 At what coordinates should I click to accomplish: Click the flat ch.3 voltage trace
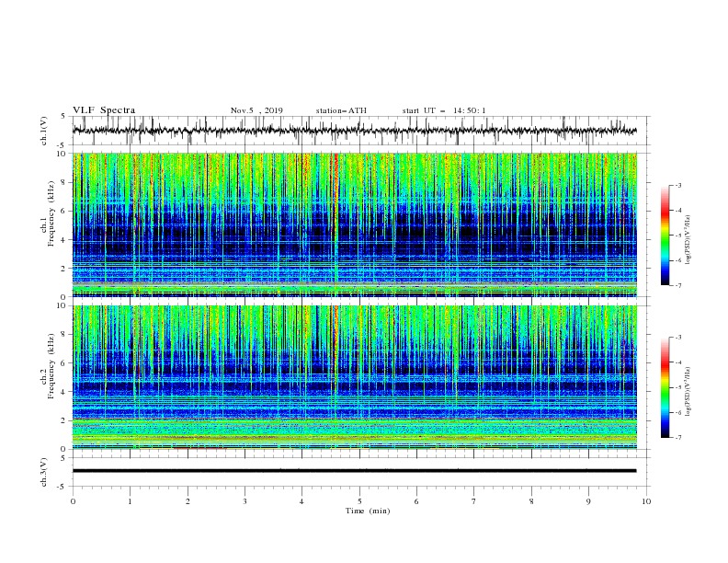coord(354,471)
